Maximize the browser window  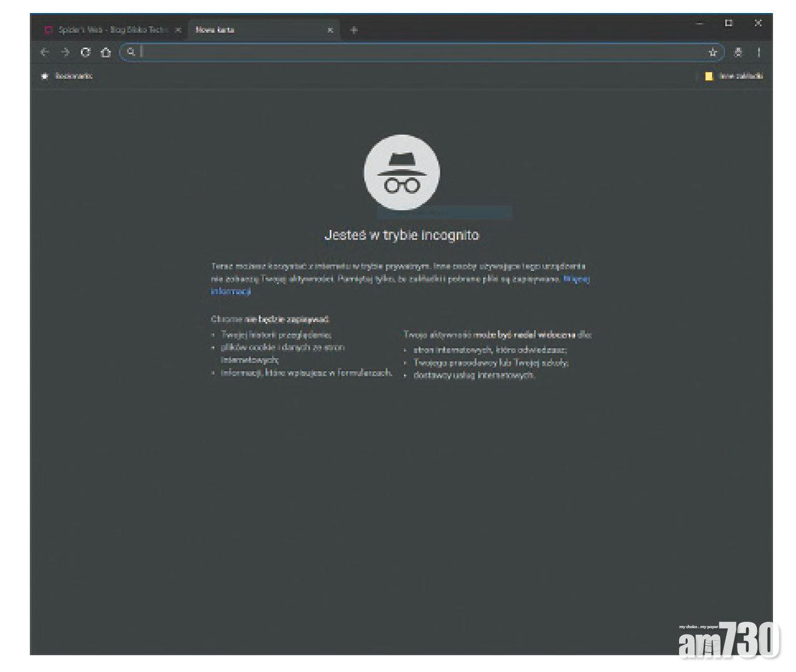(729, 23)
